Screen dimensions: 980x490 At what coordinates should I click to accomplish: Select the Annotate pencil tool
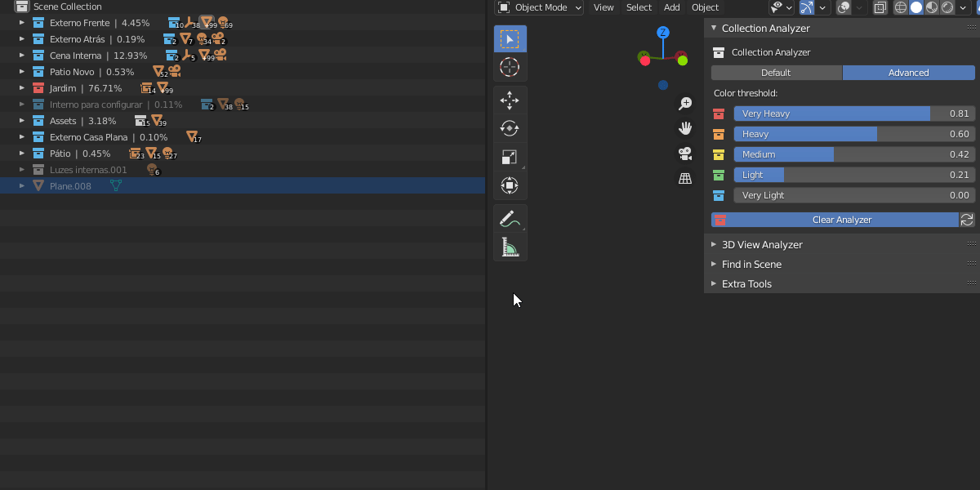510,219
